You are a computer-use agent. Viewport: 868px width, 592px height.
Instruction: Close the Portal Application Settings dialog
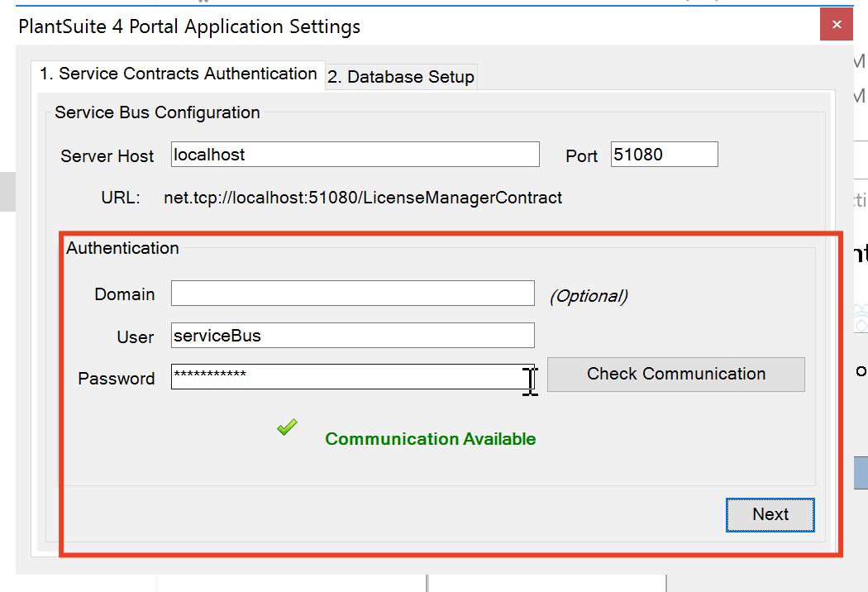[x=837, y=24]
